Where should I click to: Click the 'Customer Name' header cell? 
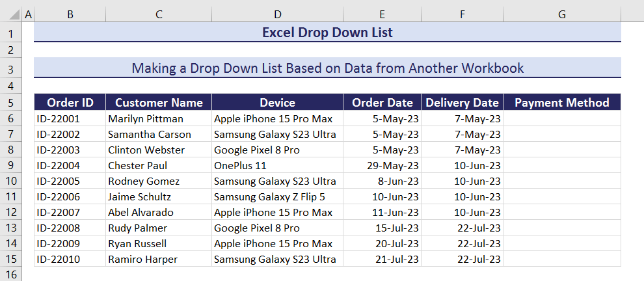158,102
